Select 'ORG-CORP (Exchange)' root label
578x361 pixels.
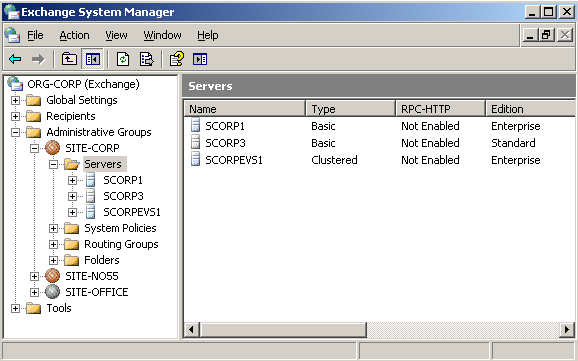coord(83,84)
